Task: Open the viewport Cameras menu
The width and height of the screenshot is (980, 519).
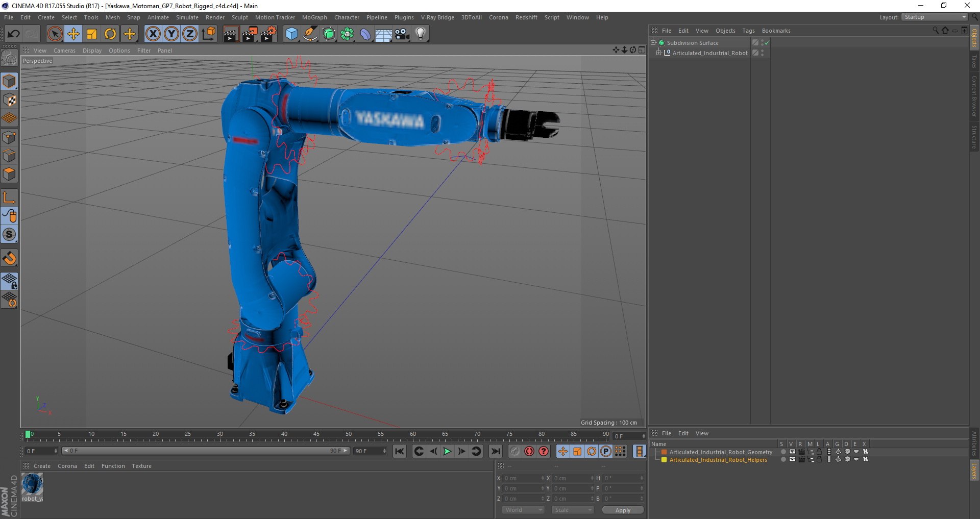Action: 64,51
